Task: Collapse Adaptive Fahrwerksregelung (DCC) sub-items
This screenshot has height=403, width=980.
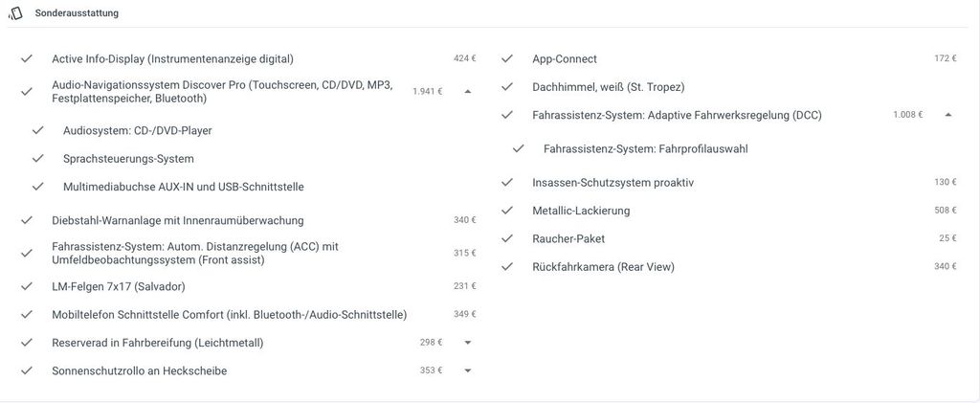Action: pyautogui.click(x=948, y=115)
